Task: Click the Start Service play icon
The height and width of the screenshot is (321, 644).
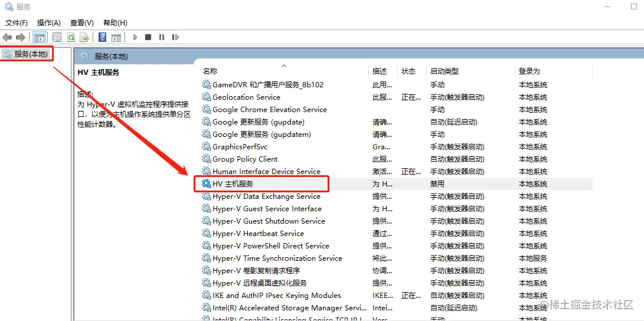Action: point(135,37)
